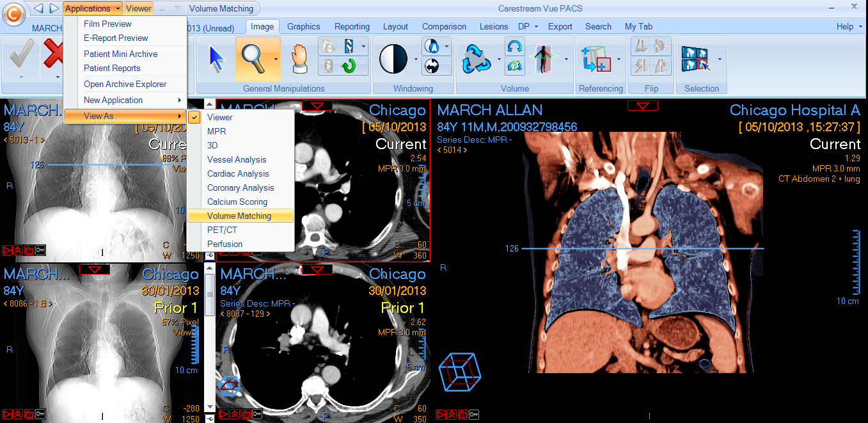Image resolution: width=868 pixels, height=423 pixels.
Task: Click the Applications menu button
Action: [x=92, y=8]
